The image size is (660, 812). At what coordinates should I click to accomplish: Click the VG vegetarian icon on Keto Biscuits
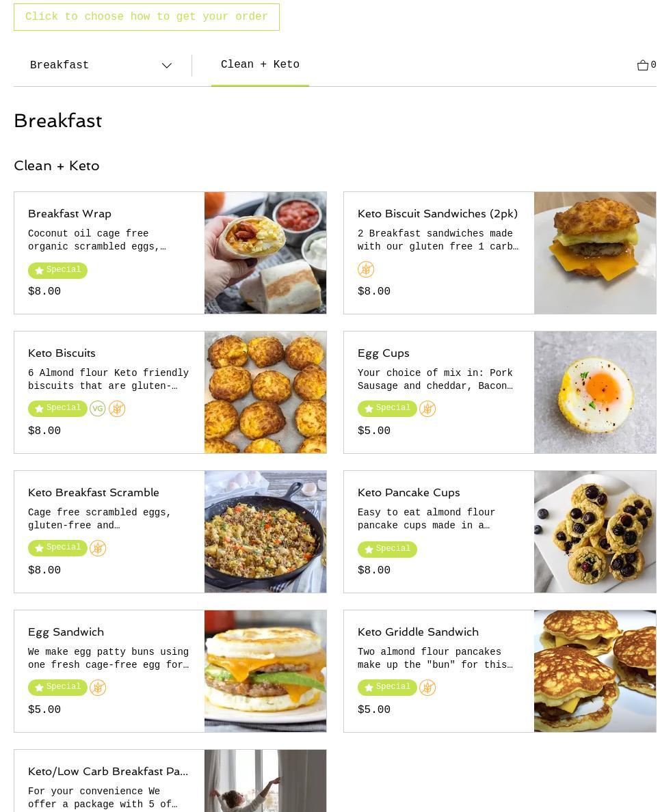(x=98, y=409)
